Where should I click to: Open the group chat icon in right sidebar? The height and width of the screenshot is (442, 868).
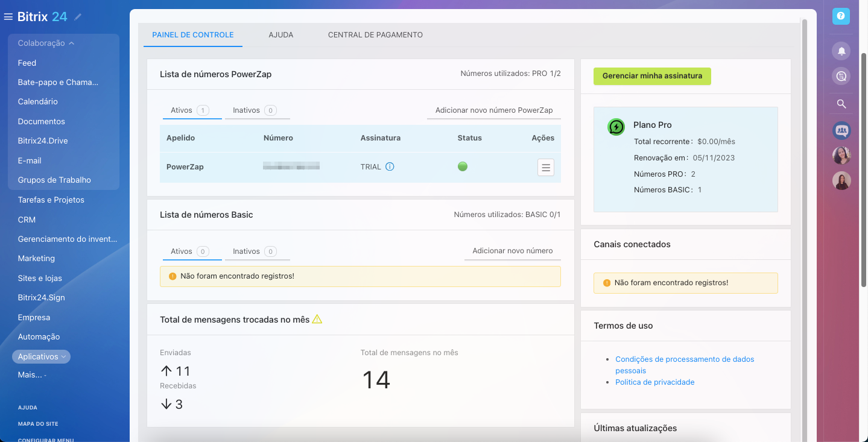tap(841, 130)
